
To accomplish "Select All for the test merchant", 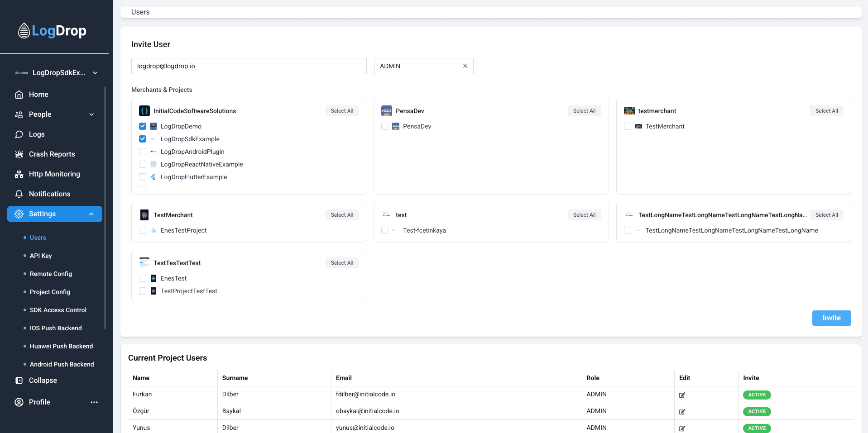I will [584, 215].
